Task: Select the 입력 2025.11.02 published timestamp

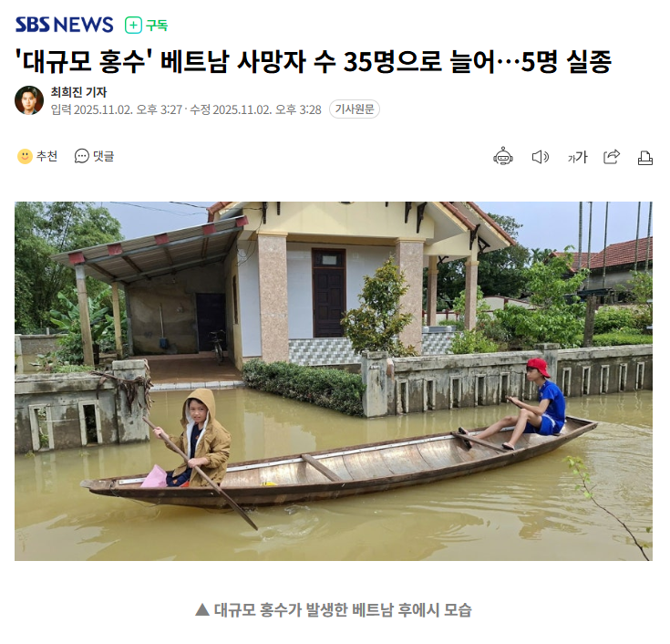Action: click(117, 109)
